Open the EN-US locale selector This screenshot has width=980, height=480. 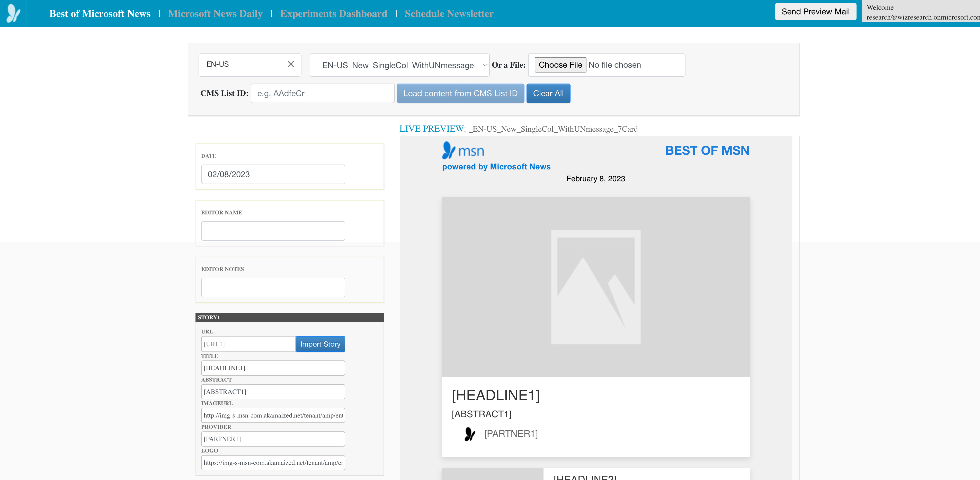click(250, 65)
